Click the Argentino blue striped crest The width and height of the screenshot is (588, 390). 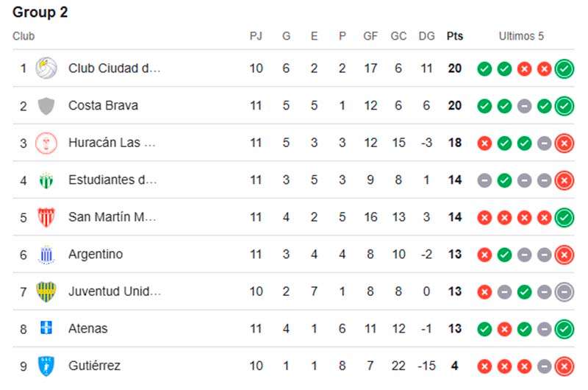pyautogui.click(x=46, y=255)
